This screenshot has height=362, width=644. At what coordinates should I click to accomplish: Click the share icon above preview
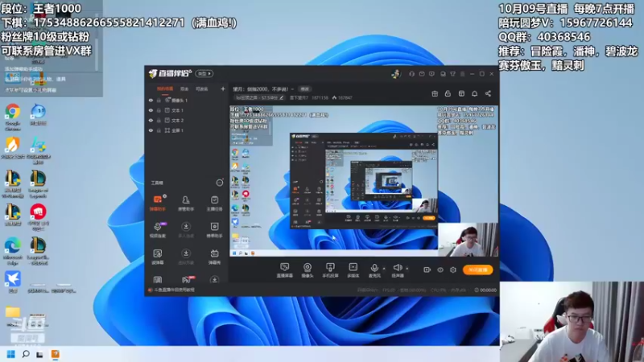tap(488, 93)
